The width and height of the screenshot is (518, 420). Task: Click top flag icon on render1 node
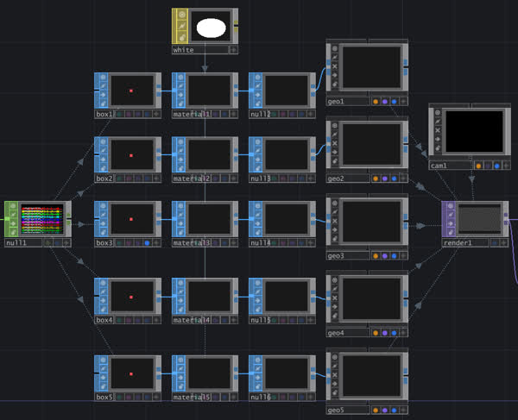(x=450, y=207)
